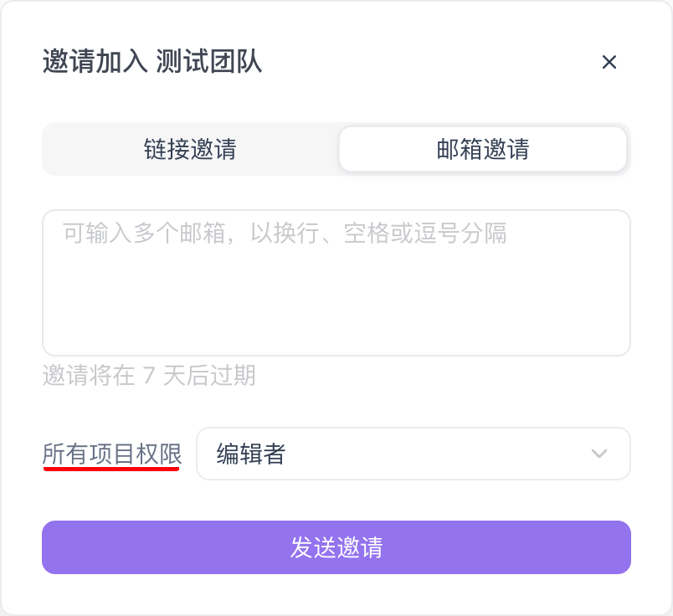Click the underlined 所有项目权限 link
The image size is (673, 616).
pyautogui.click(x=111, y=454)
